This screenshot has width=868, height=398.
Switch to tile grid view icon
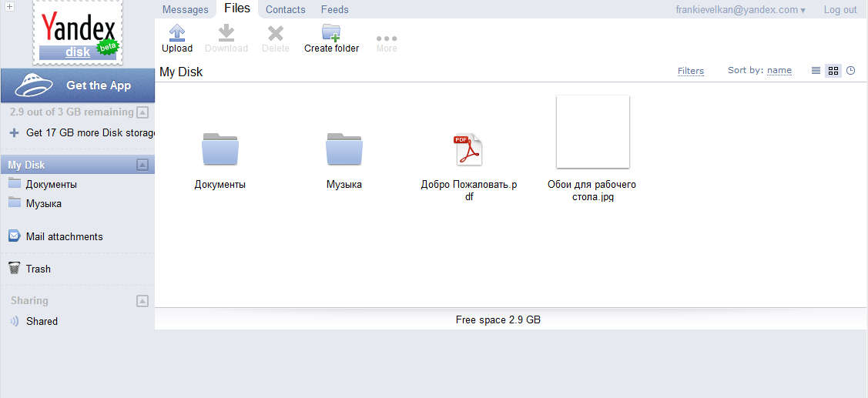coord(833,70)
